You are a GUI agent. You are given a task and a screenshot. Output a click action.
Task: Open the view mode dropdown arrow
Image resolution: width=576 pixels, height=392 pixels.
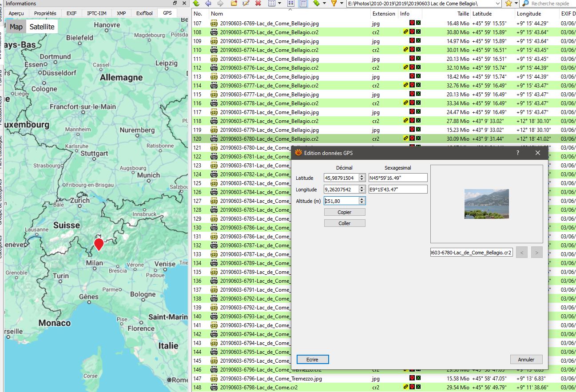point(280,4)
